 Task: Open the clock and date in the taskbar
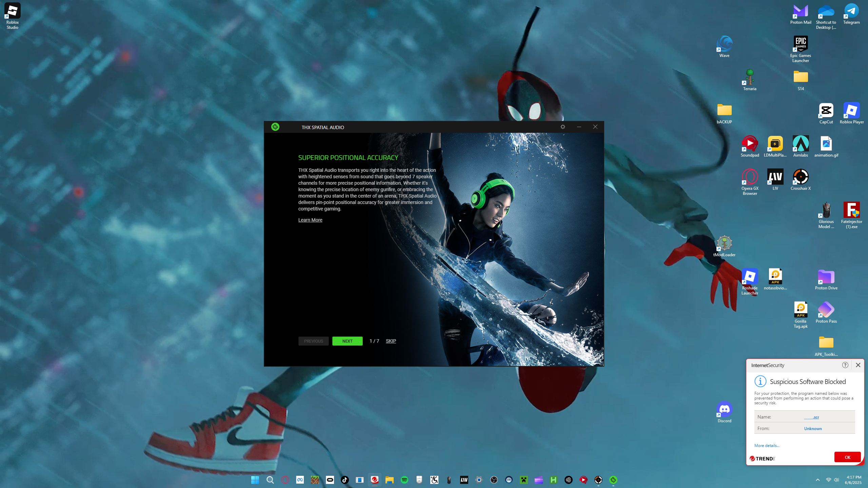(853, 480)
